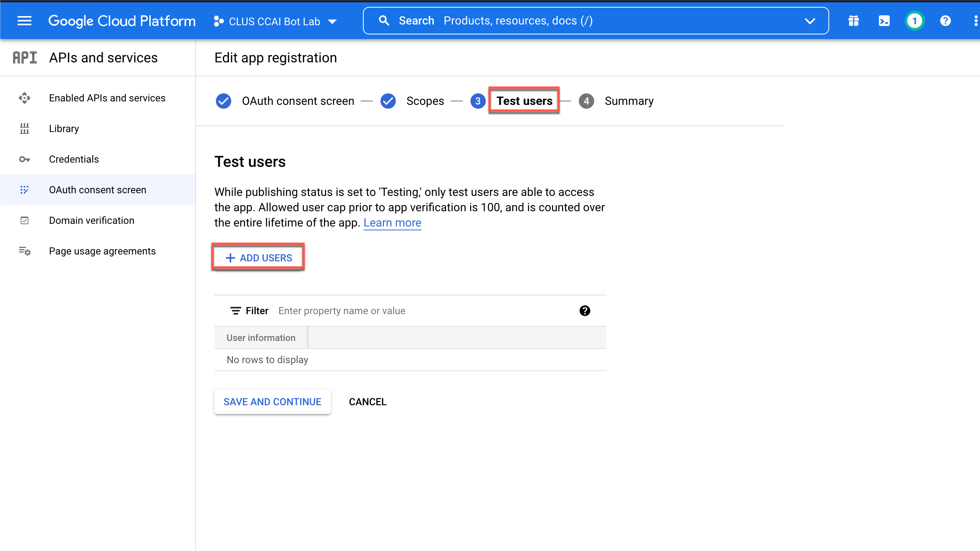The height and width of the screenshot is (551, 980).
Task: Click the Google Cloud Platform logo
Action: (122, 21)
